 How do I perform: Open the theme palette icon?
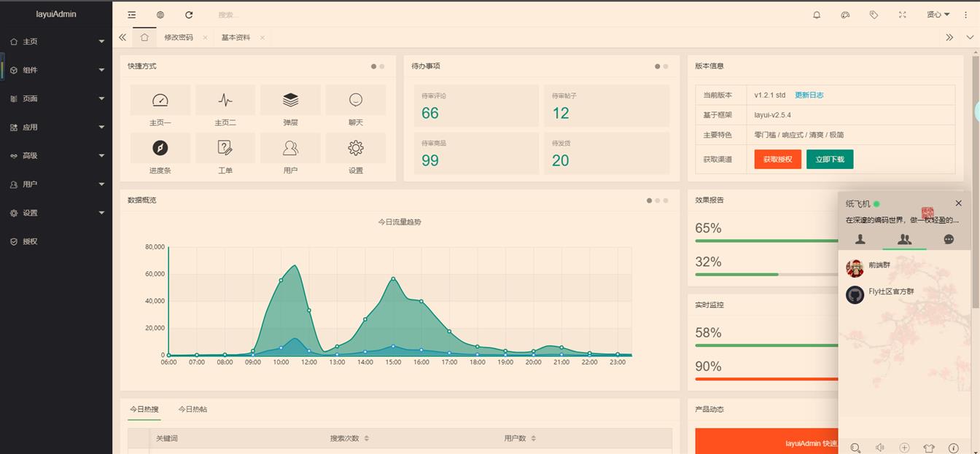[x=845, y=15]
